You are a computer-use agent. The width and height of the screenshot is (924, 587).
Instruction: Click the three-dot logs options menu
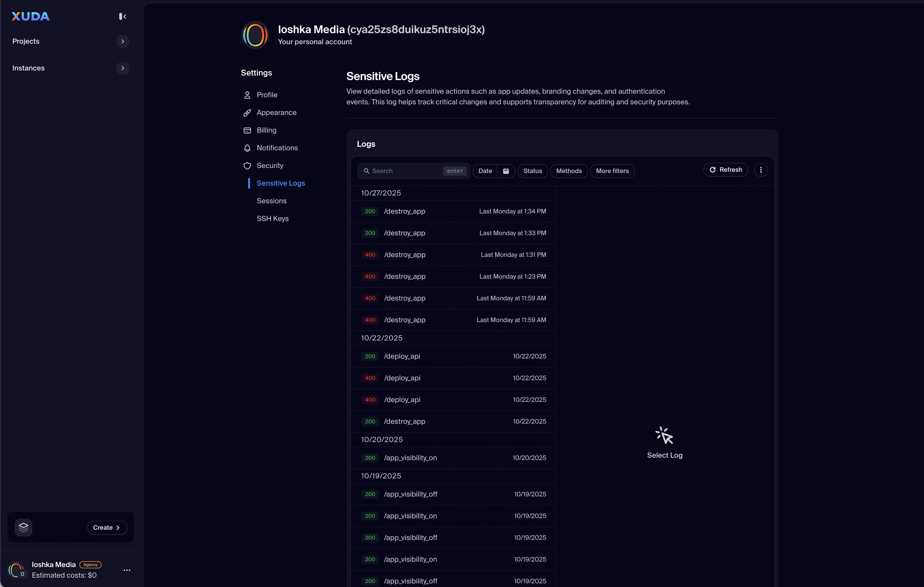(760, 170)
